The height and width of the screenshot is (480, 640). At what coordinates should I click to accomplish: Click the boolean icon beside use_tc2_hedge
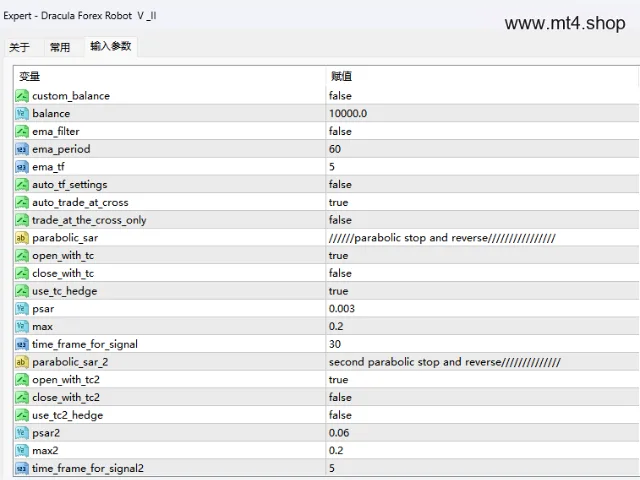[22, 415]
